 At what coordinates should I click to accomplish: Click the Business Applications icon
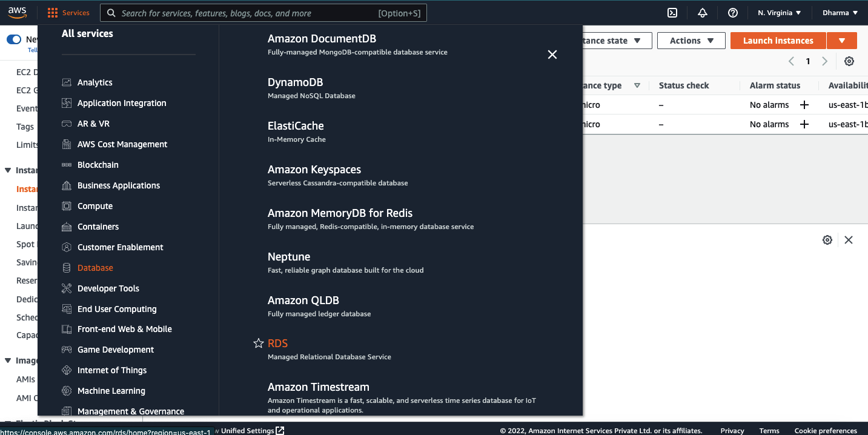[x=67, y=185]
